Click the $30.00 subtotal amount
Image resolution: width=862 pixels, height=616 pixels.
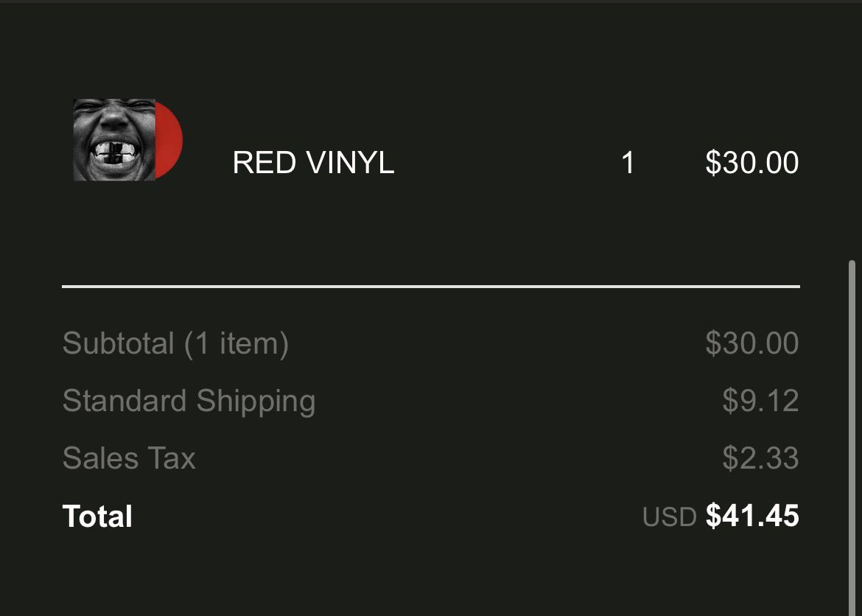point(752,343)
